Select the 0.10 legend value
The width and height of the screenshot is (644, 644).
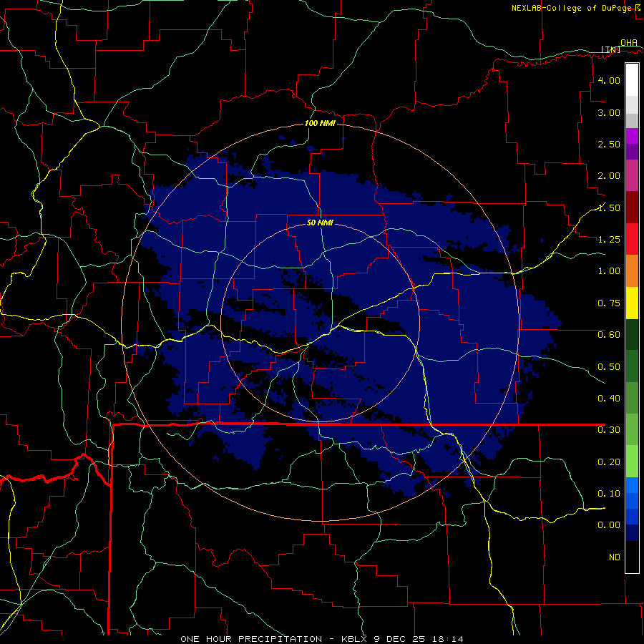click(x=609, y=494)
